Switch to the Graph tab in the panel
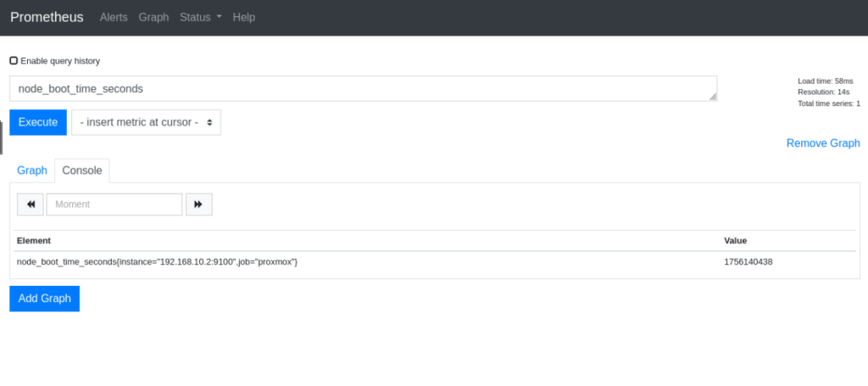The height and width of the screenshot is (386, 868). (32, 171)
